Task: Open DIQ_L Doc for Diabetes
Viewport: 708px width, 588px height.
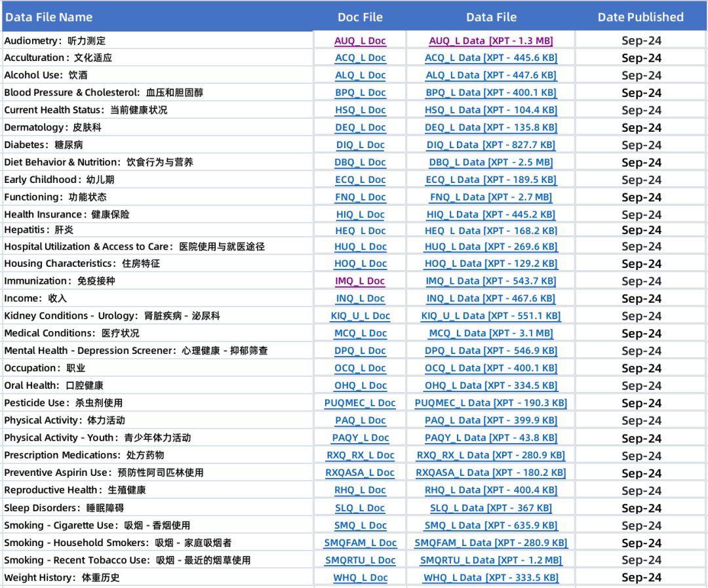Action: [361, 145]
